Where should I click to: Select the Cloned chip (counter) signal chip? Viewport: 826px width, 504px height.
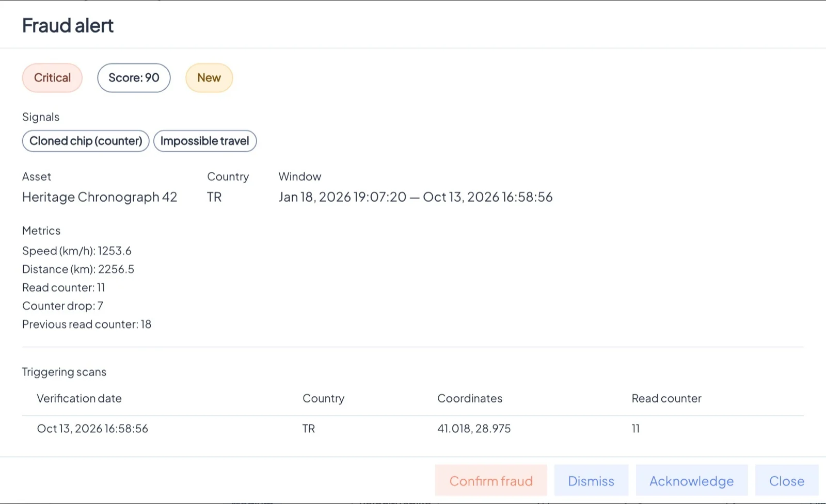(x=86, y=141)
